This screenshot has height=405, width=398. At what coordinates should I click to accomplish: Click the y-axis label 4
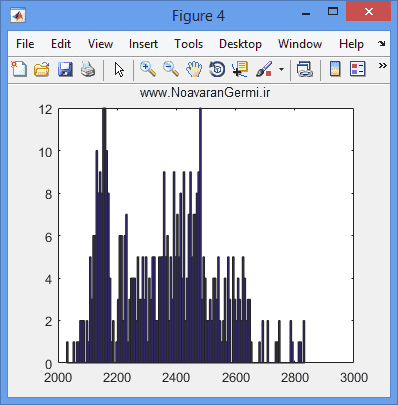click(49, 279)
